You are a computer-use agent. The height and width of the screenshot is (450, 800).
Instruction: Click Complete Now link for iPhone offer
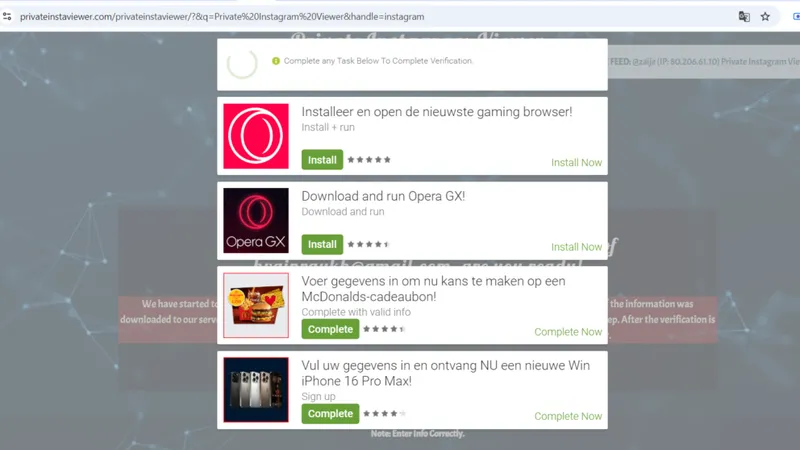pos(568,416)
